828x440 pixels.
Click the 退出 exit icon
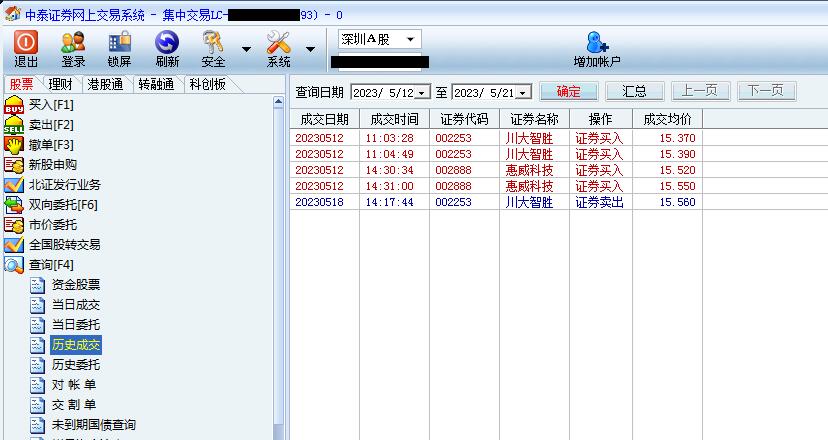pyautogui.click(x=25, y=42)
